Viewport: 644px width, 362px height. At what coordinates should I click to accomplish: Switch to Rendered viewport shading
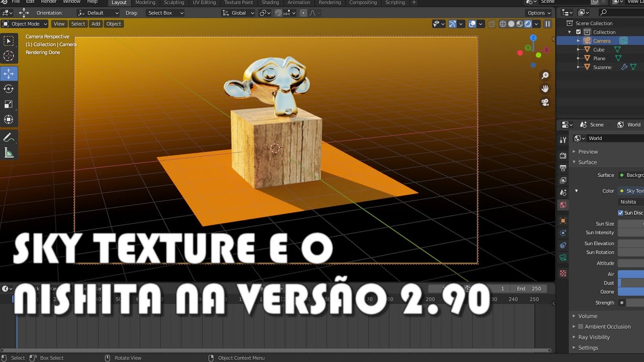click(528, 24)
